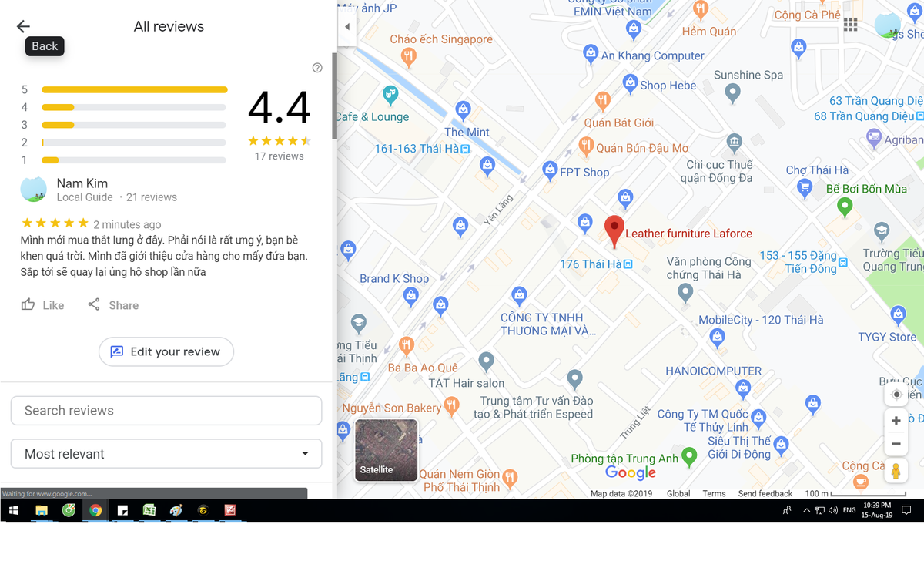This screenshot has width=924, height=578.
Task: Switch the ENG input language indicator
Action: pos(849,510)
